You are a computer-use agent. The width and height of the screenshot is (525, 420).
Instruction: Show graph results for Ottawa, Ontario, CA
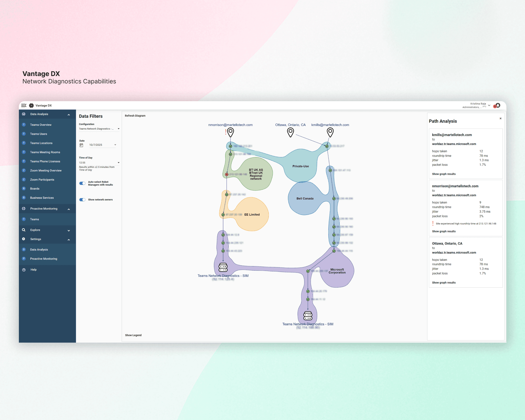point(444,283)
